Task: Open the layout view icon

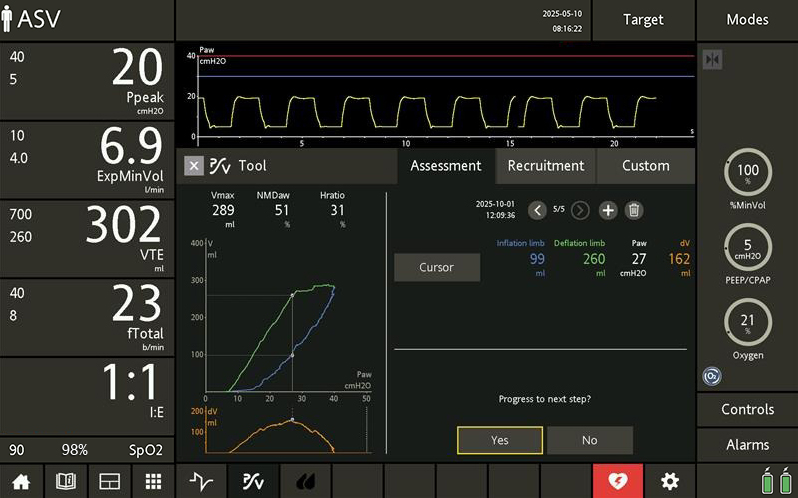Action: (109, 481)
